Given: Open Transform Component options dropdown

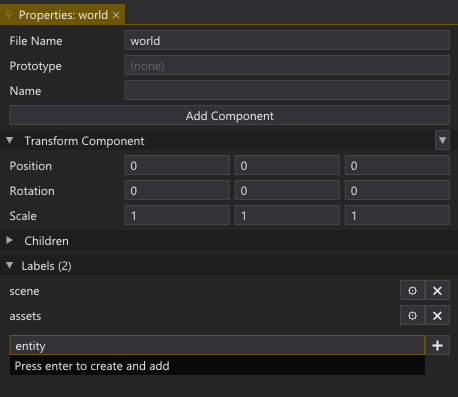Looking at the screenshot, I should pyautogui.click(x=442, y=140).
